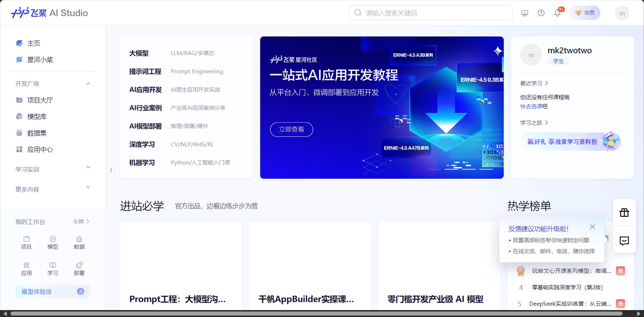Open the Prompt工程 course card
The image size is (644, 317).
(x=181, y=266)
